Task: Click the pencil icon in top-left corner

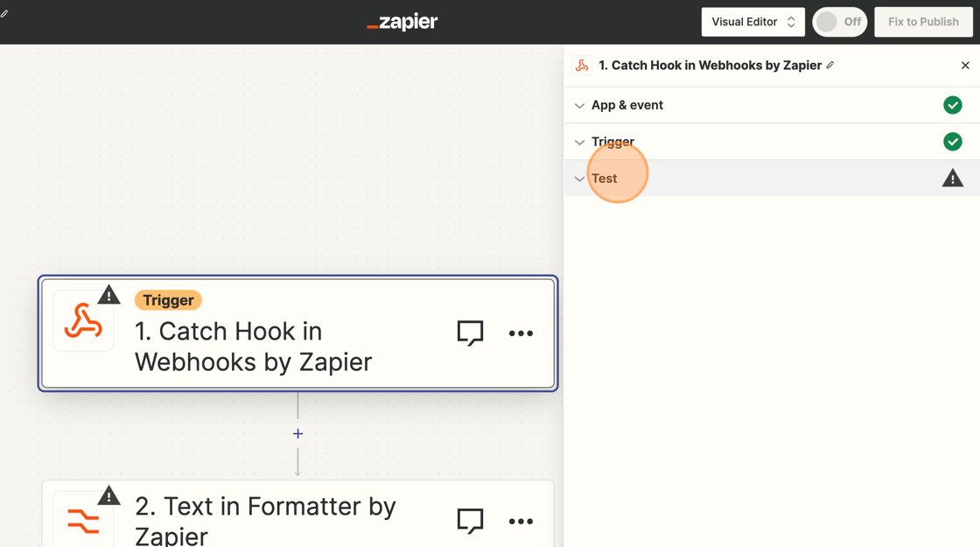Action: [4, 13]
